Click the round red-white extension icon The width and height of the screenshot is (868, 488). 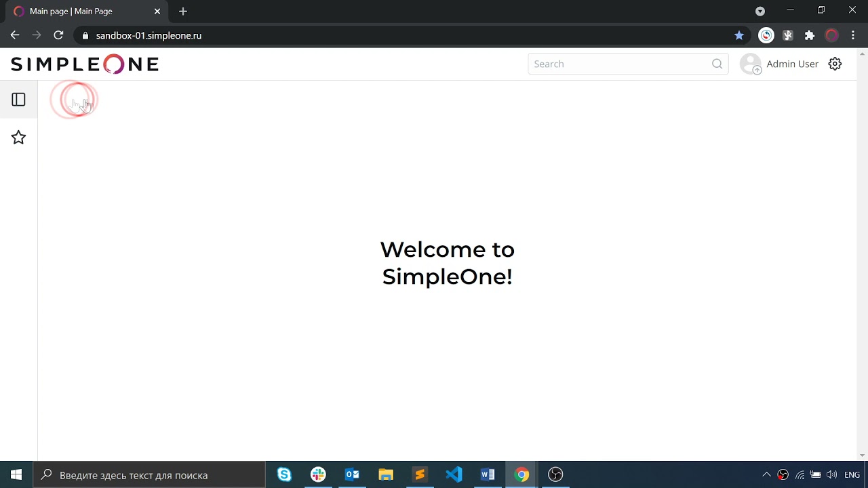766,35
